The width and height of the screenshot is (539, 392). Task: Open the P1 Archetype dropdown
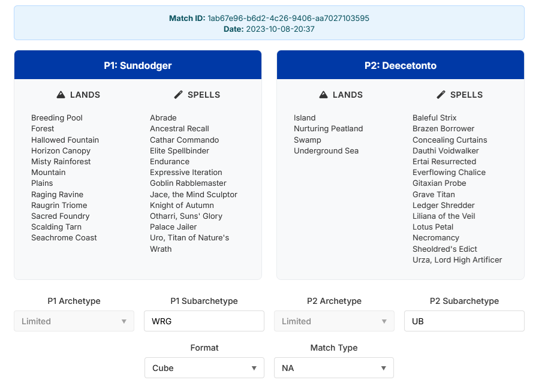[x=74, y=321]
